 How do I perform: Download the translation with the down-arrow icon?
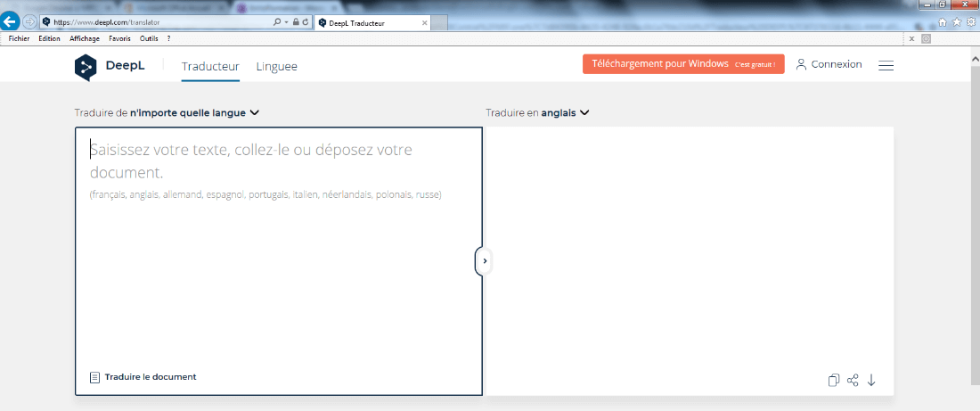pos(872,380)
